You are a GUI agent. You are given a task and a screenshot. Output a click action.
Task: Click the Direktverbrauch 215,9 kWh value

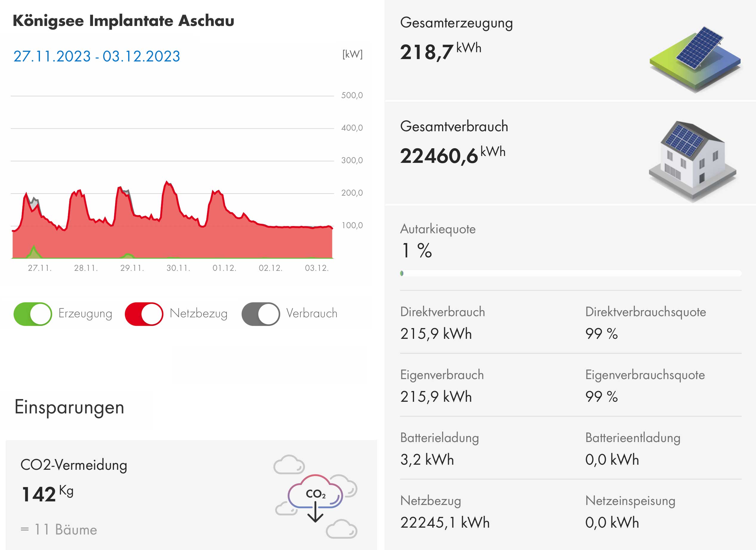pos(436,333)
